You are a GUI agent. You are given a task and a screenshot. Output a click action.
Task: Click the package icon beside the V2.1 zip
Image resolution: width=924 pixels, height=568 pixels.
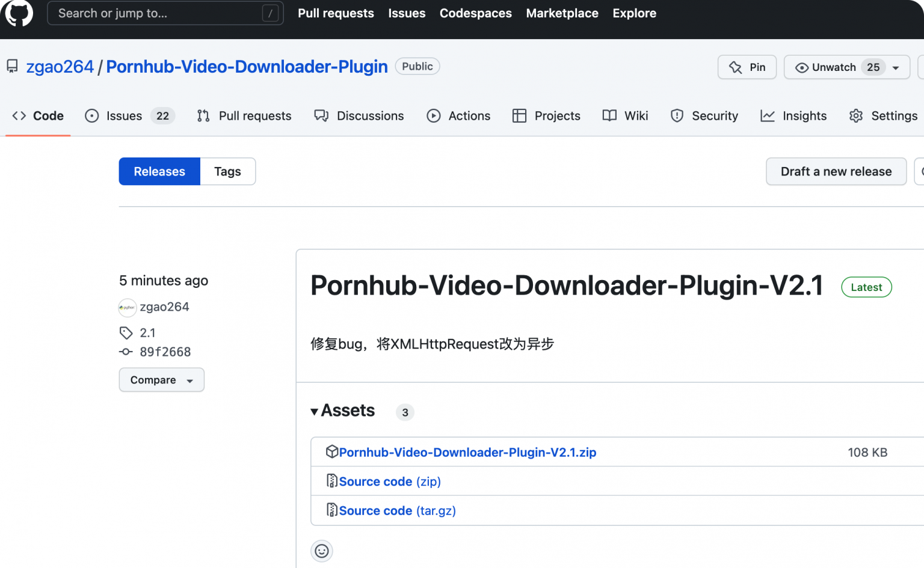pyautogui.click(x=332, y=451)
